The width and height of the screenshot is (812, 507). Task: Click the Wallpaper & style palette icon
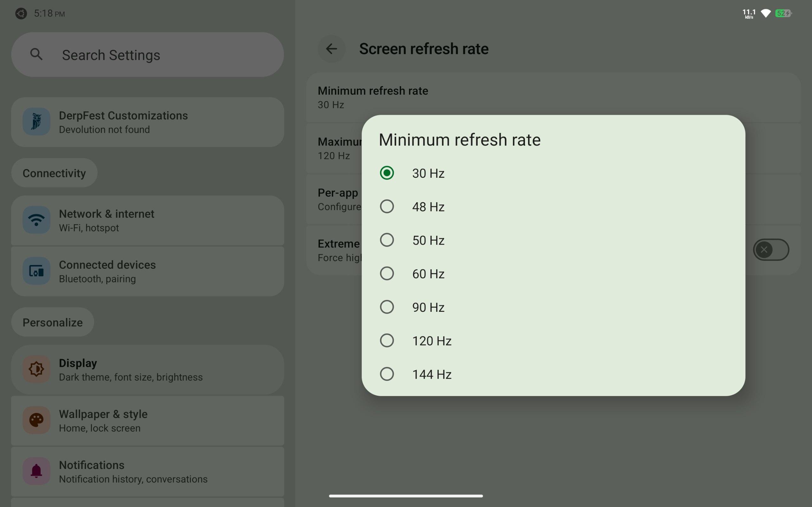[x=36, y=420]
